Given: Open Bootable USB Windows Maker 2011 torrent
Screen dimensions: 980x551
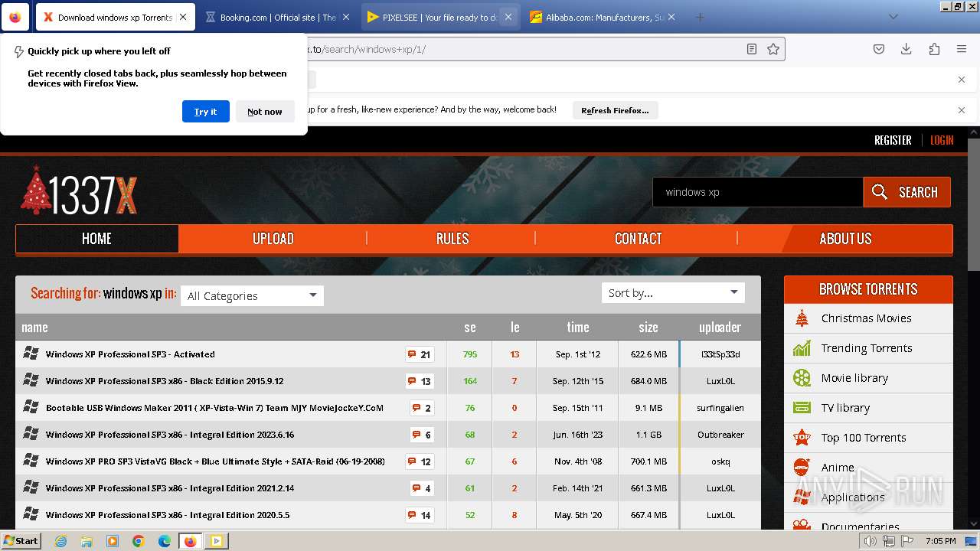Looking at the screenshot, I should [x=214, y=408].
